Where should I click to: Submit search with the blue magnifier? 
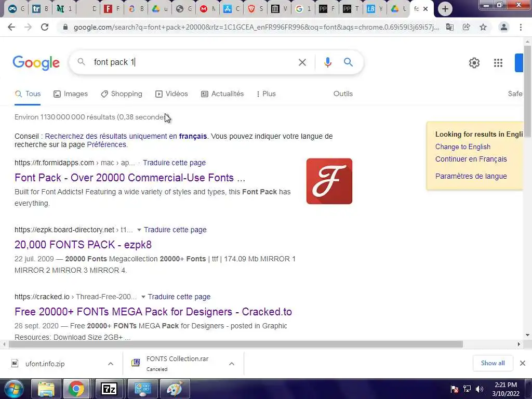pos(349,62)
